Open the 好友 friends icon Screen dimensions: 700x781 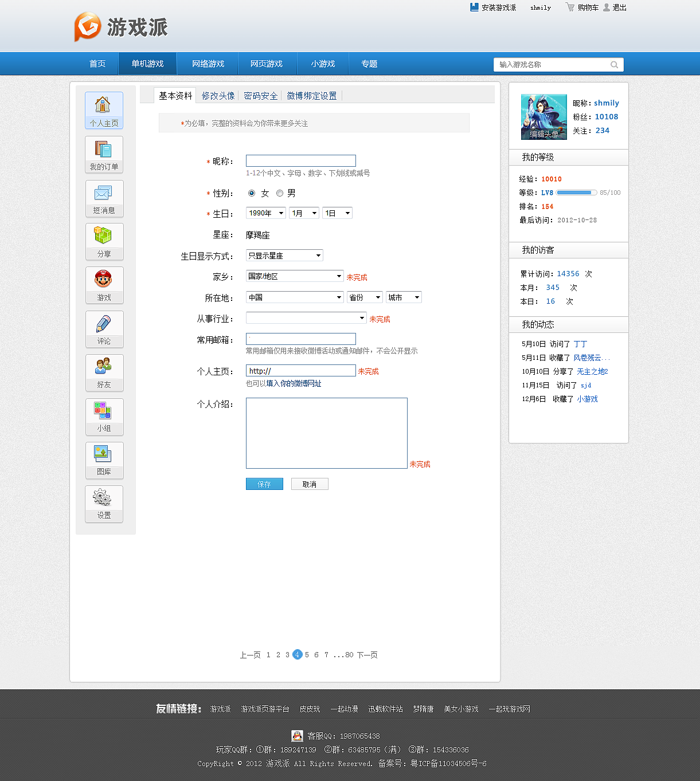[104, 372]
